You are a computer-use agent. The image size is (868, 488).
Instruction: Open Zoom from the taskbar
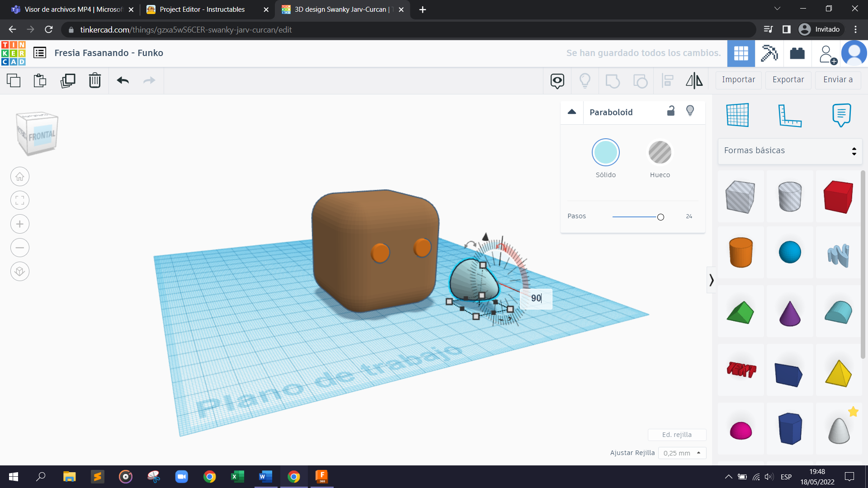click(181, 477)
